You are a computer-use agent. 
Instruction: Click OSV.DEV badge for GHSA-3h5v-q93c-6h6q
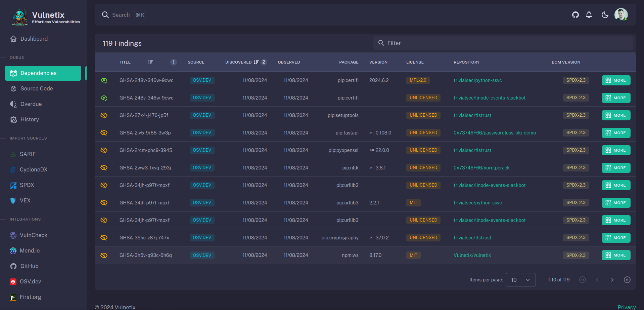click(x=202, y=255)
